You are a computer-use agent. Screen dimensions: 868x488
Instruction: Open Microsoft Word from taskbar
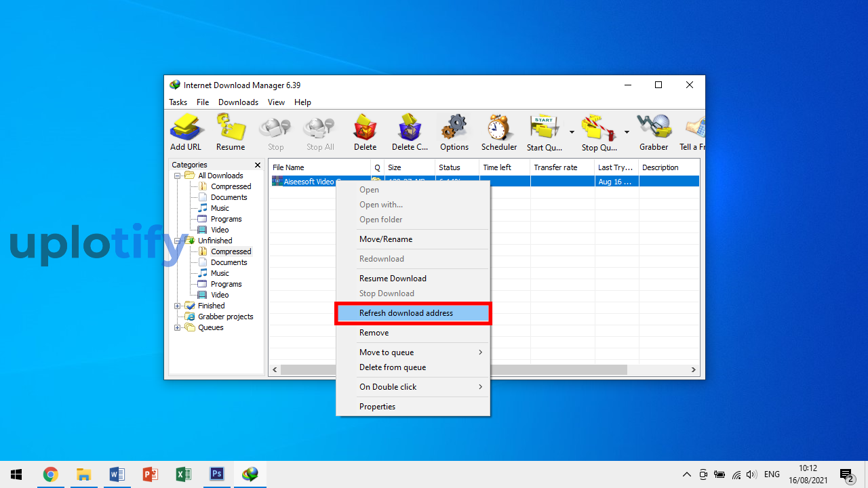tap(117, 474)
